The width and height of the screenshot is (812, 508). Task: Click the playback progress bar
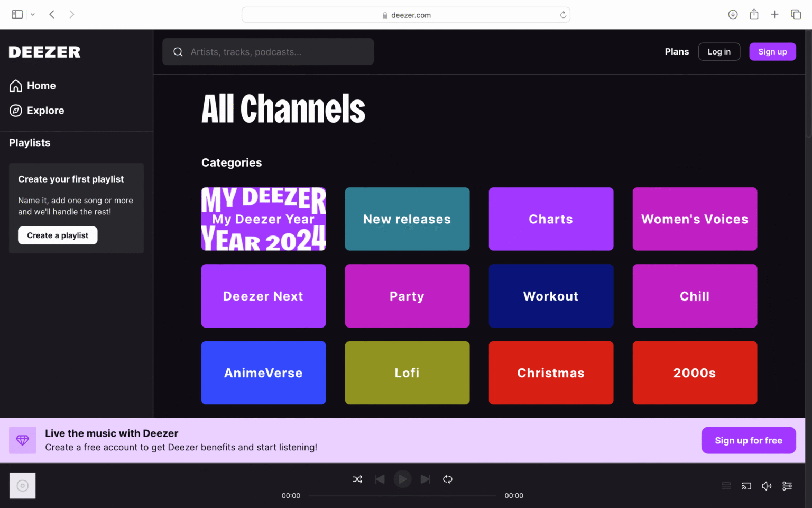point(402,496)
